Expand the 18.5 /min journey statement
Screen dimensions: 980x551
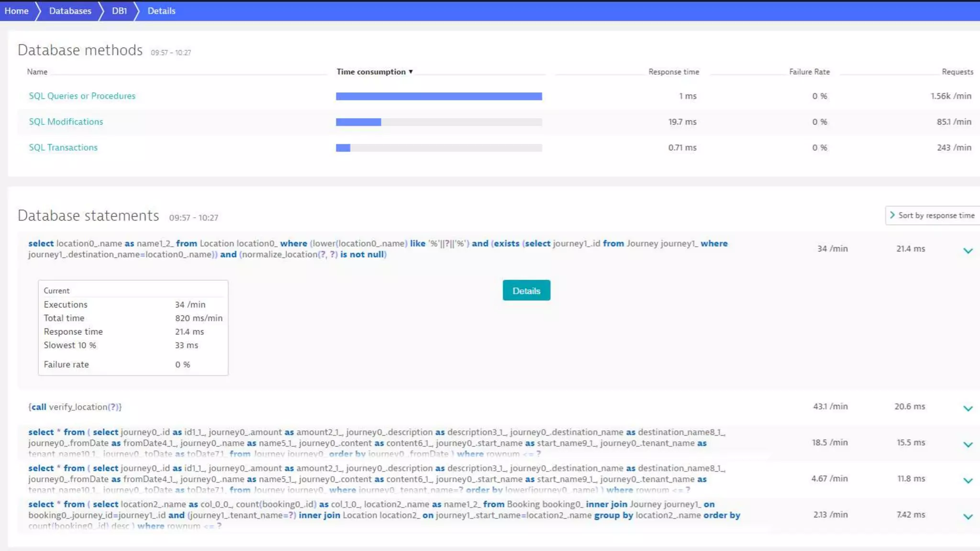(x=968, y=445)
